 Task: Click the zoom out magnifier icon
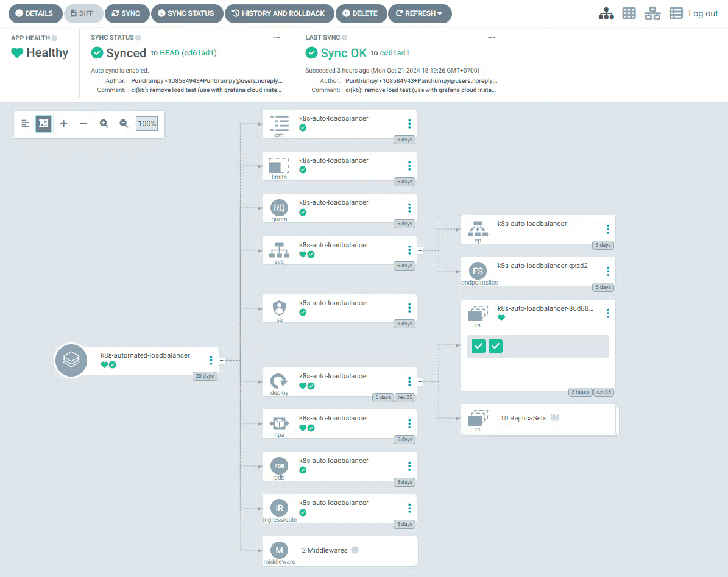point(124,124)
